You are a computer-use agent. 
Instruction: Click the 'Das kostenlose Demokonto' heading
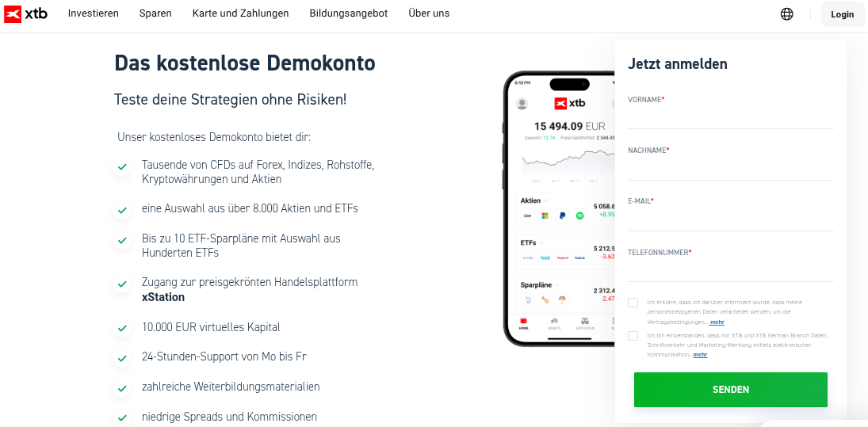(245, 63)
